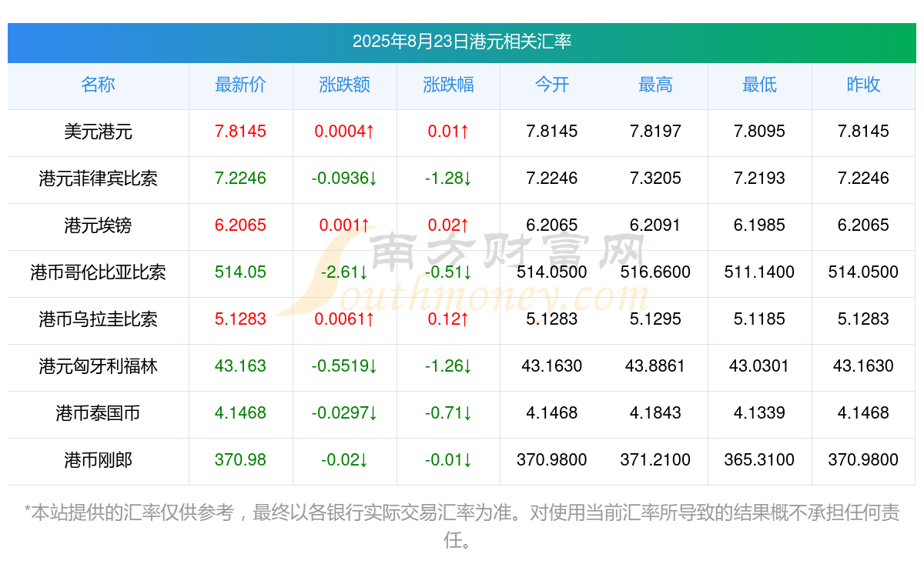The width and height of the screenshot is (924, 564).
Task: Select the 涨跌额 column header
Action: (344, 85)
